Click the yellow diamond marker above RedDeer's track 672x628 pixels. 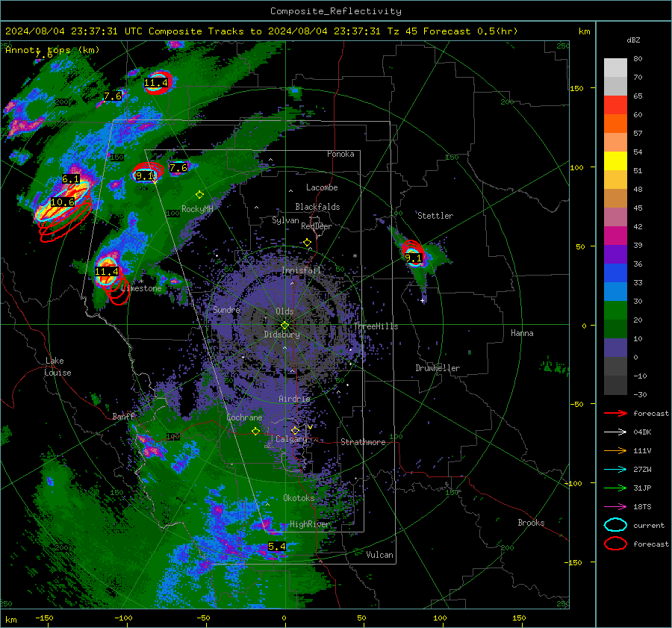coord(308,243)
